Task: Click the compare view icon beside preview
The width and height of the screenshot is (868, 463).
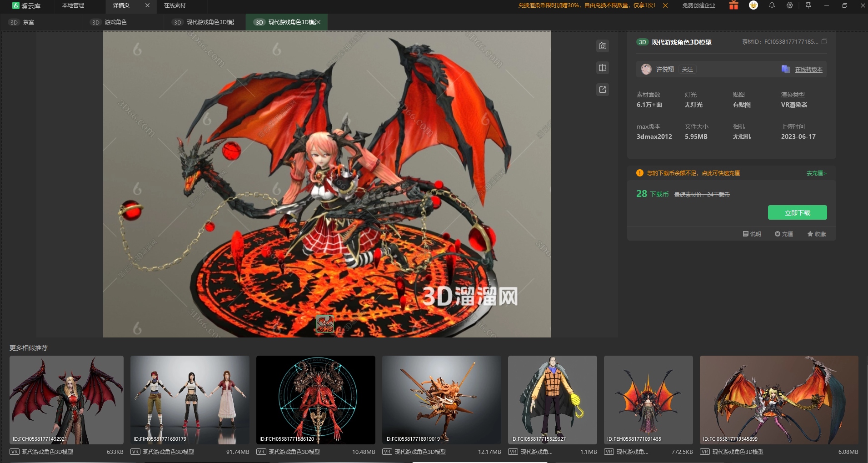Action: pyautogui.click(x=602, y=68)
